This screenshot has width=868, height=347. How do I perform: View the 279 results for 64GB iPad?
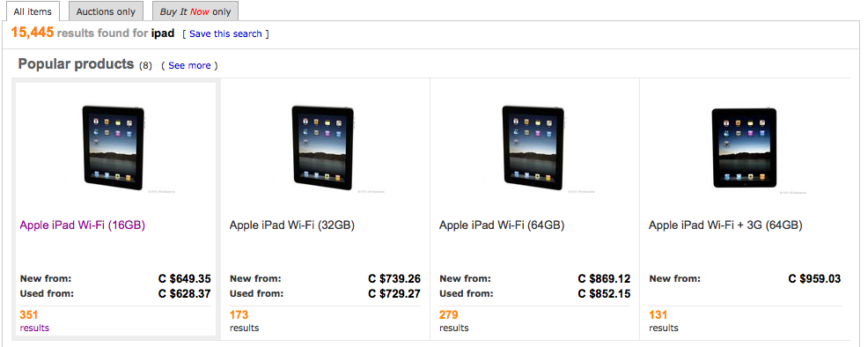[454, 321]
